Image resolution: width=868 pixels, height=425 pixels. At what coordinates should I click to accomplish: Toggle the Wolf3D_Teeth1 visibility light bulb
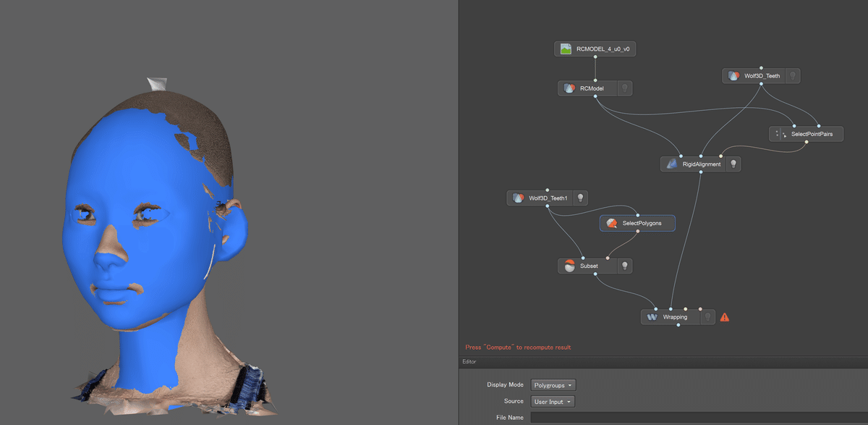coord(579,198)
